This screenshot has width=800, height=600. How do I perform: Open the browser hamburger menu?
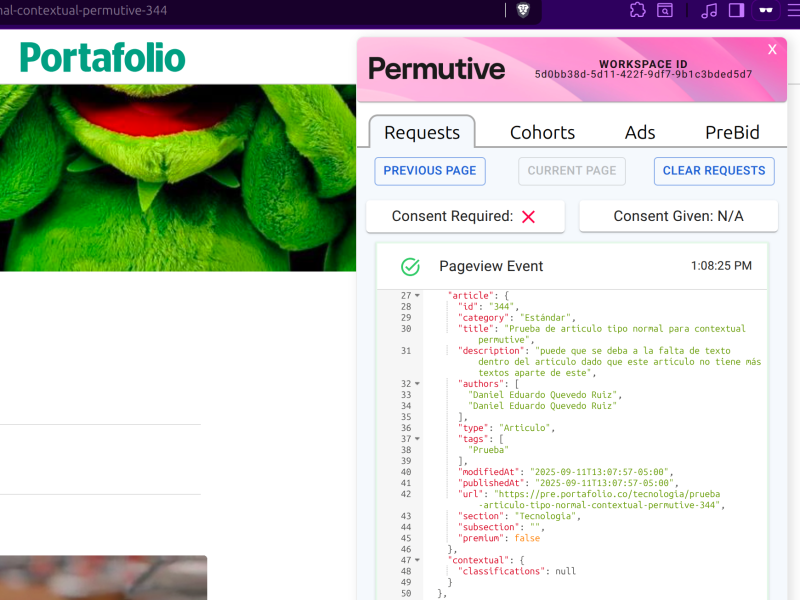tap(795, 11)
